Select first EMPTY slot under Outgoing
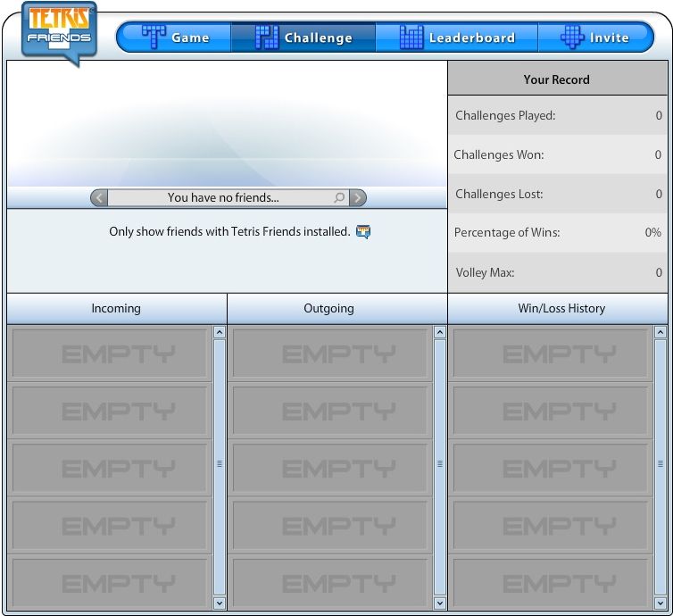Image resolution: width=673 pixels, height=616 pixels. click(330, 354)
